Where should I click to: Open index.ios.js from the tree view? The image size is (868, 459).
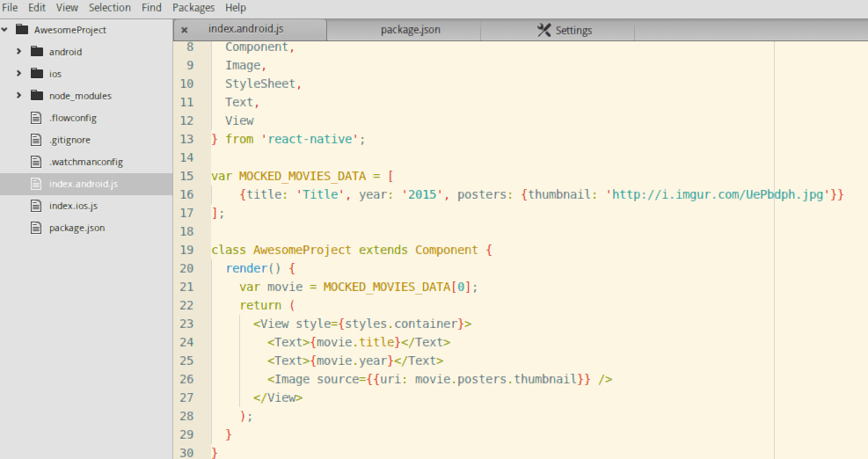[73, 206]
